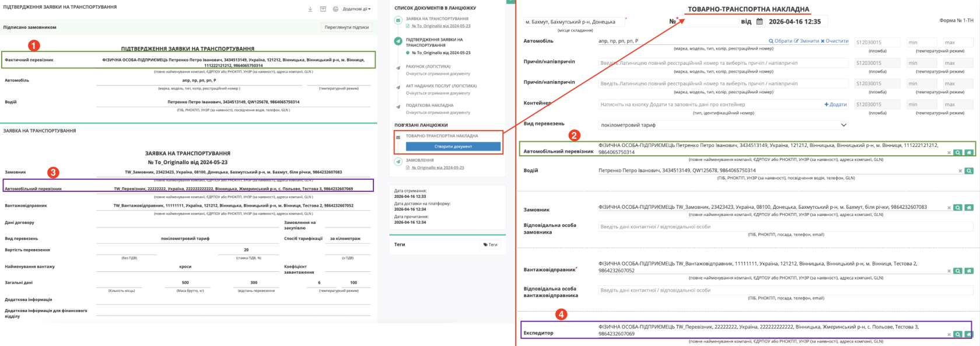Click the пломба field in the Контейнер row
980x346 pixels.
tap(877, 104)
